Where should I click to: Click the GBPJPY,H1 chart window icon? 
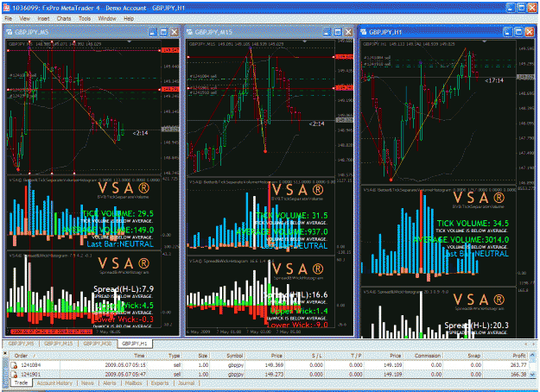click(364, 32)
